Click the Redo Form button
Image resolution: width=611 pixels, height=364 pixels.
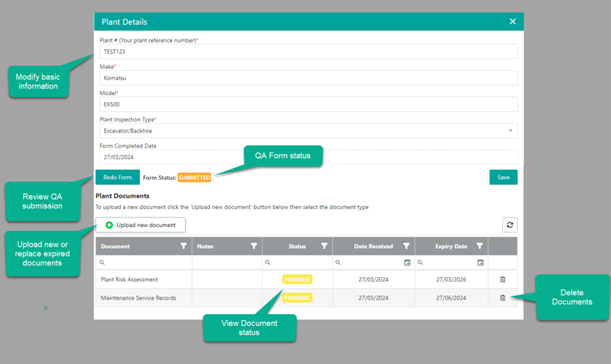pyautogui.click(x=117, y=177)
